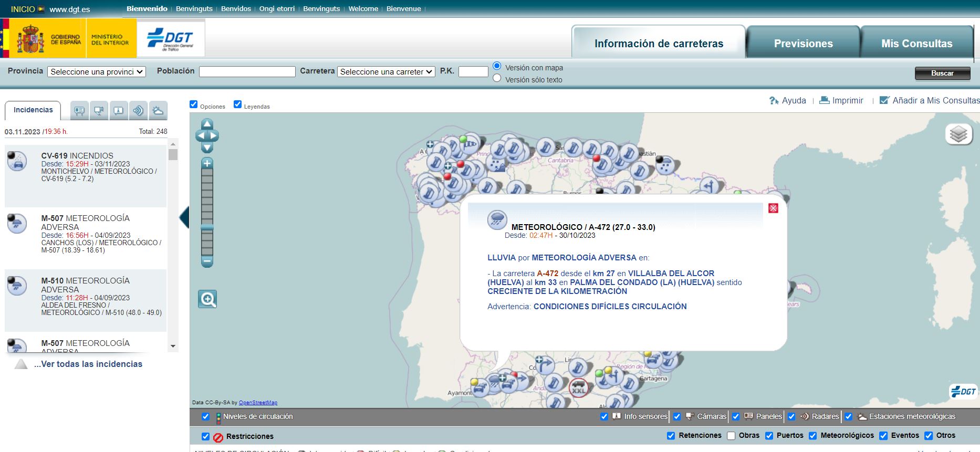
Task: Zoom in with the plus button
Action: [x=207, y=163]
